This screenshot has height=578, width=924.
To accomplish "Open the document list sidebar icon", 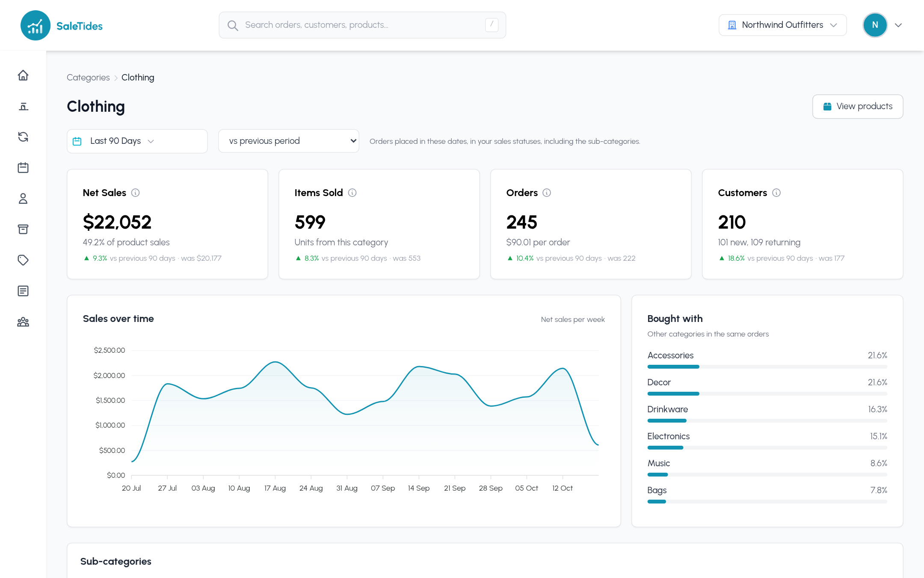I will pos(23,291).
